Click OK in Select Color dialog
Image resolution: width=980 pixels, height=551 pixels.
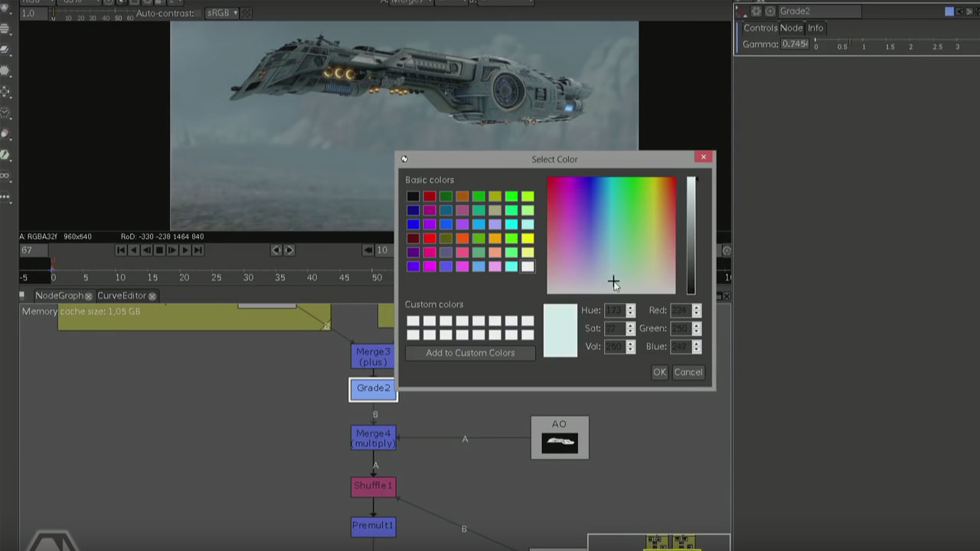[659, 373]
